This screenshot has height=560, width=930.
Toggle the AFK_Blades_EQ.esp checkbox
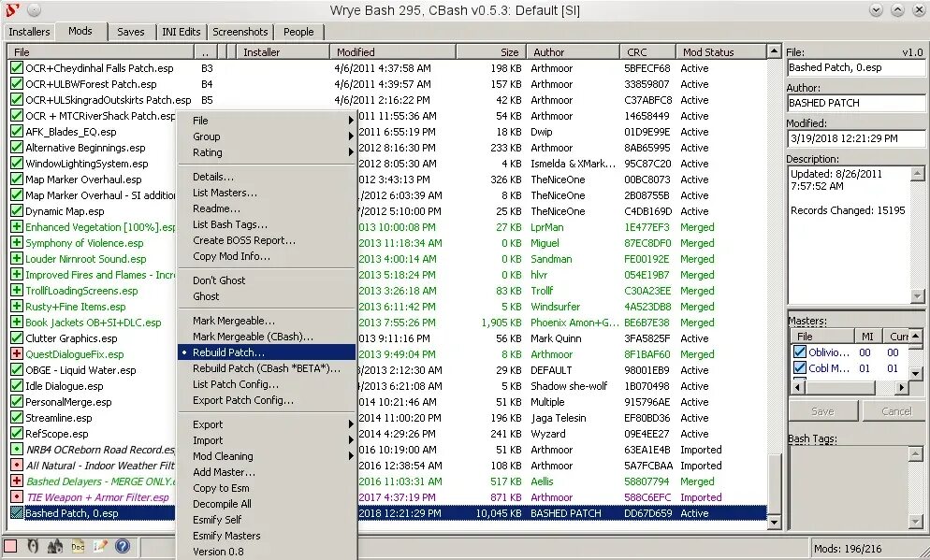tap(17, 132)
